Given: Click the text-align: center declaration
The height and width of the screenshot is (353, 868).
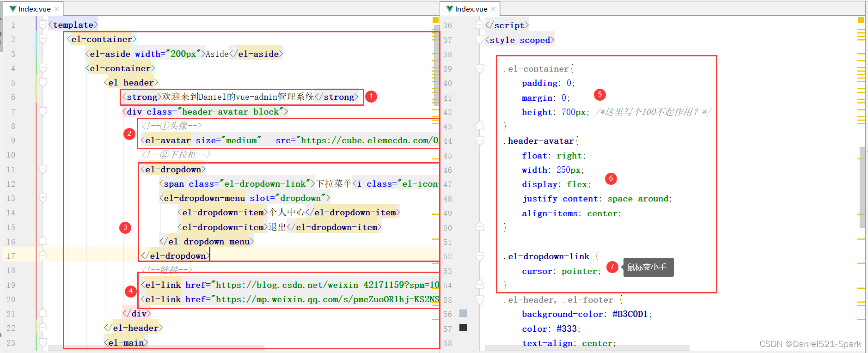Looking at the screenshot, I should pos(569,343).
